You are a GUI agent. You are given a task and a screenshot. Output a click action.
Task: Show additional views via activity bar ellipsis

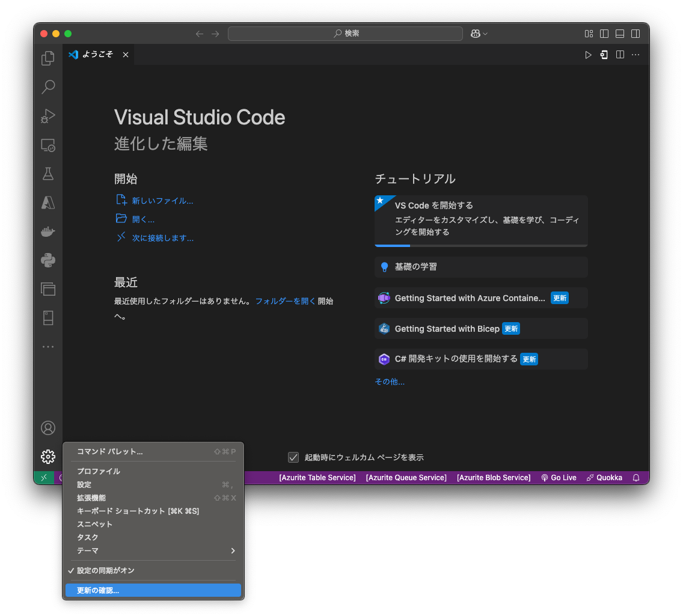(x=48, y=347)
